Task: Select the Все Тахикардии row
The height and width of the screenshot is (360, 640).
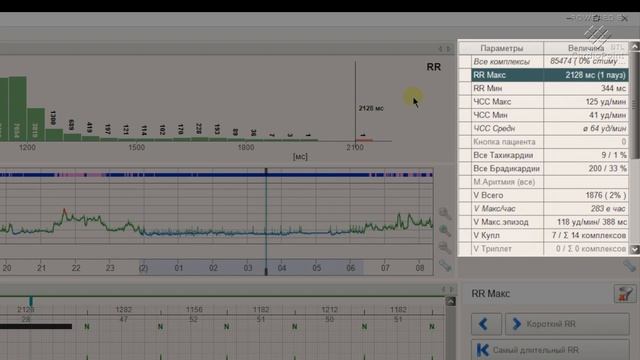Action: (x=549, y=155)
